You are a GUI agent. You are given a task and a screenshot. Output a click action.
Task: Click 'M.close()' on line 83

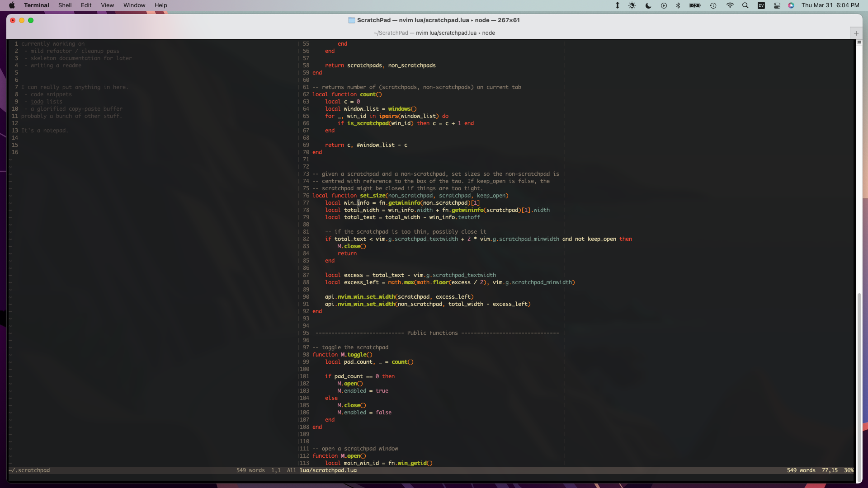352,246
